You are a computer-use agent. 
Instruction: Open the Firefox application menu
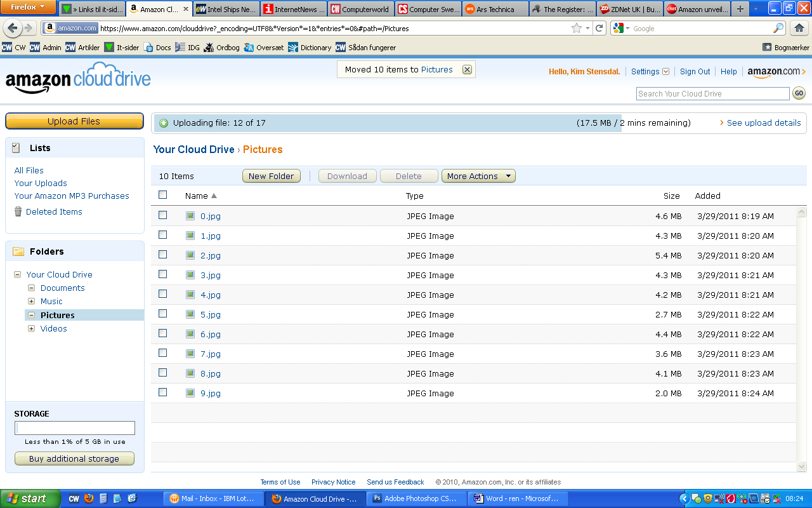click(29, 8)
